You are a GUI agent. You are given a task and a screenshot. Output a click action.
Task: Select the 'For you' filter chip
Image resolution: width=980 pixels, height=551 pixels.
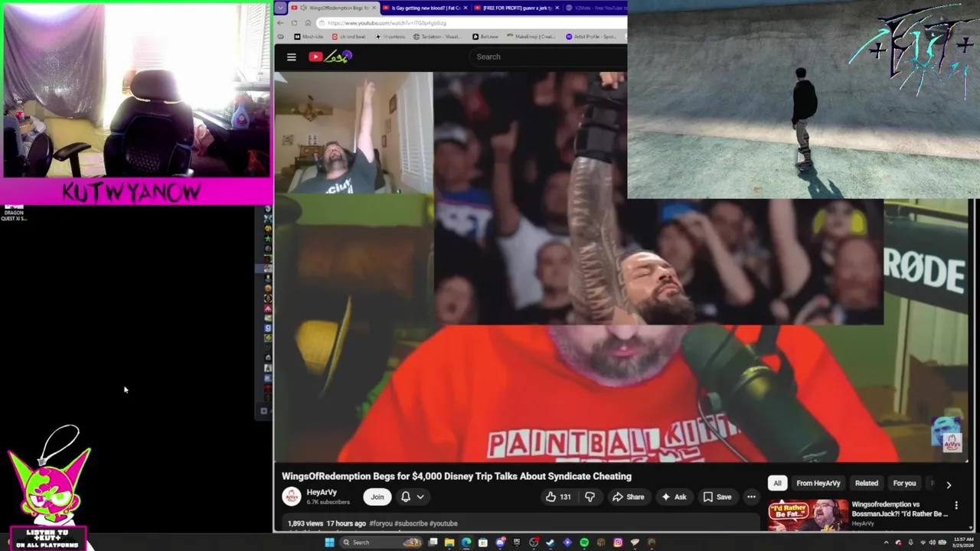[904, 483]
